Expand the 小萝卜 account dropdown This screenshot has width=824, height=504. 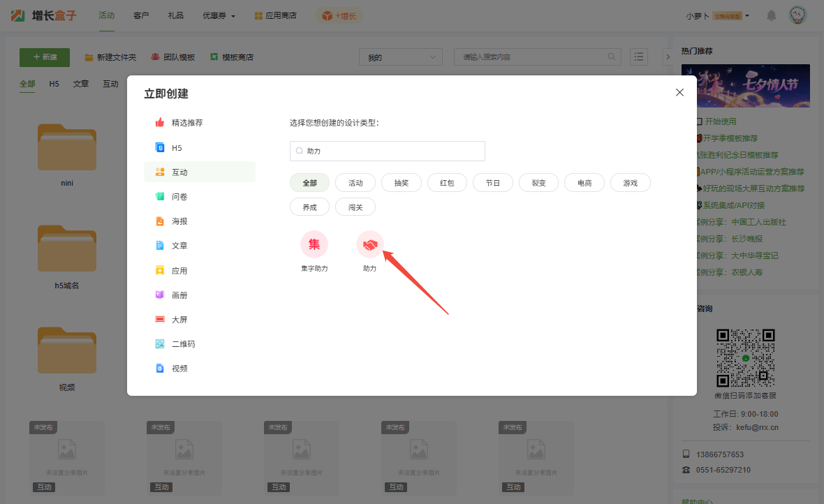[x=717, y=15]
